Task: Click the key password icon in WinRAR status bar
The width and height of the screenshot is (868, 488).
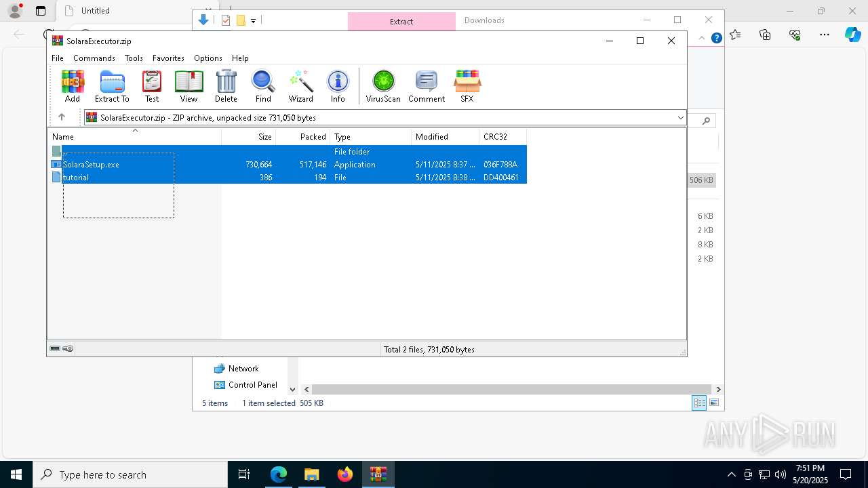Action: coord(68,348)
